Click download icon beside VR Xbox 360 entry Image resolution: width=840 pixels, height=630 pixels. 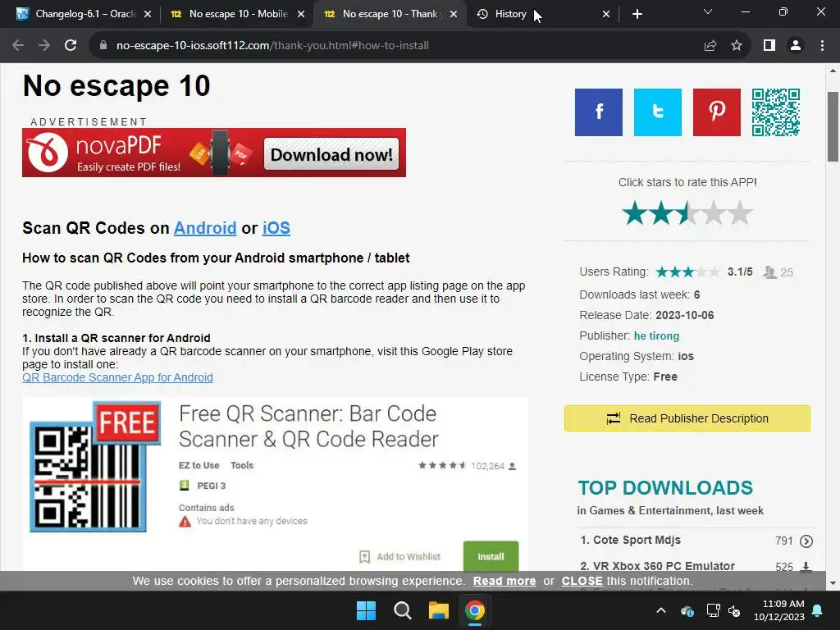coord(806,566)
